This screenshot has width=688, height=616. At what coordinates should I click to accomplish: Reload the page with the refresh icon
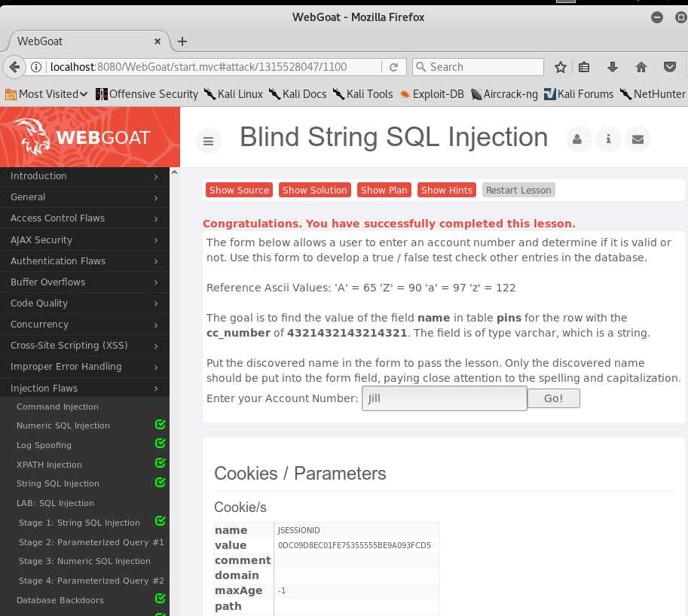393,67
